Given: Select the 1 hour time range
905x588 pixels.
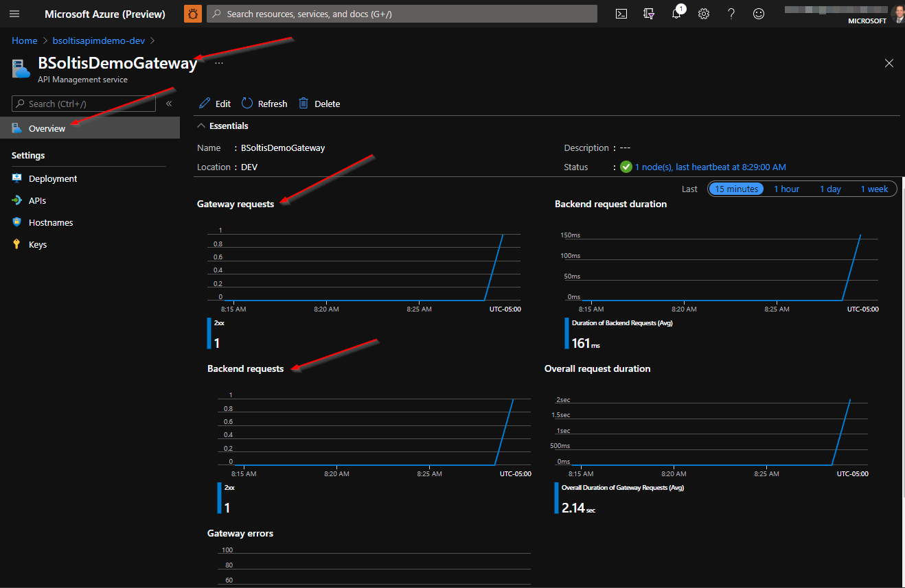Looking at the screenshot, I should pyautogui.click(x=786, y=189).
